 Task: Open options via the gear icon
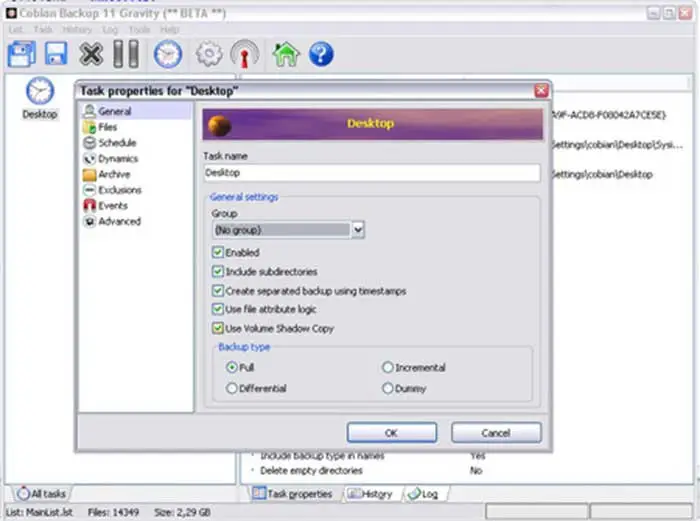[209, 54]
